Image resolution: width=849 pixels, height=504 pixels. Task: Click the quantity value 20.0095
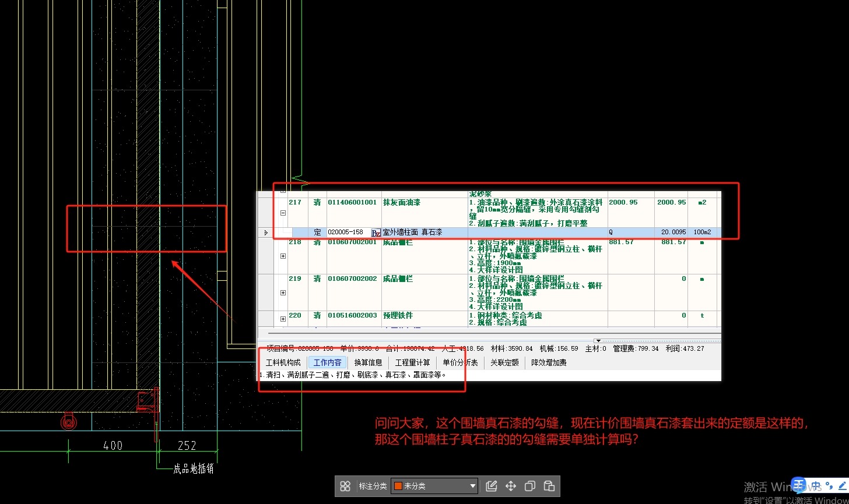click(x=673, y=232)
